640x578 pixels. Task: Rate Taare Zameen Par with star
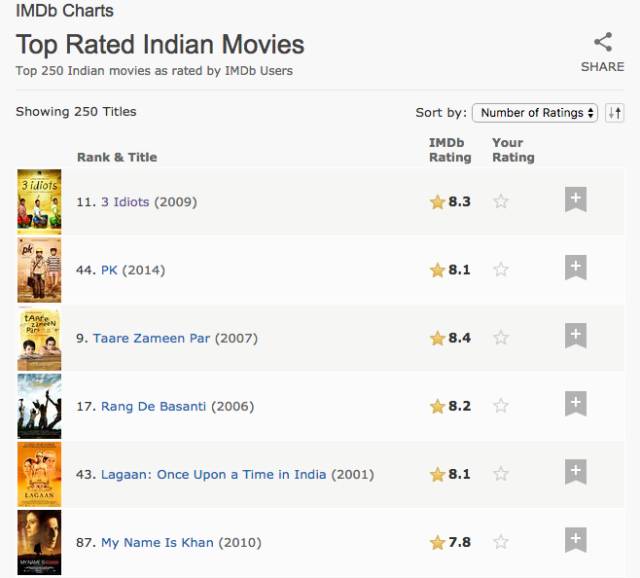(501, 338)
